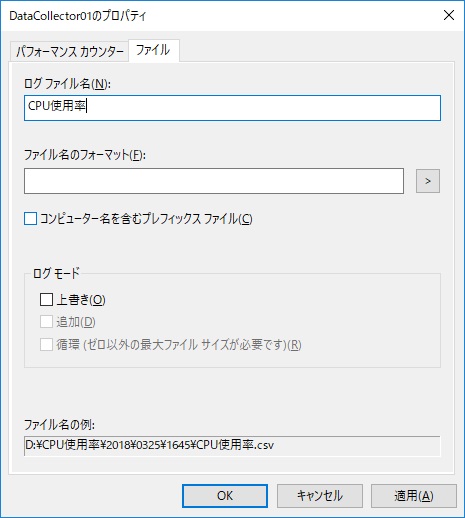This screenshot has width=465, height=518.
Task: Open the format options arrow button
Action: tap(428, 181)
